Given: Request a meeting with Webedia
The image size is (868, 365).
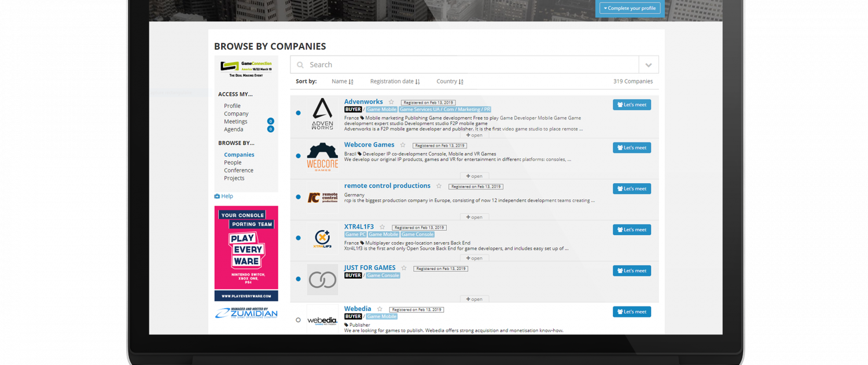Looking at the screenshot, I should [x=632, y=312].
